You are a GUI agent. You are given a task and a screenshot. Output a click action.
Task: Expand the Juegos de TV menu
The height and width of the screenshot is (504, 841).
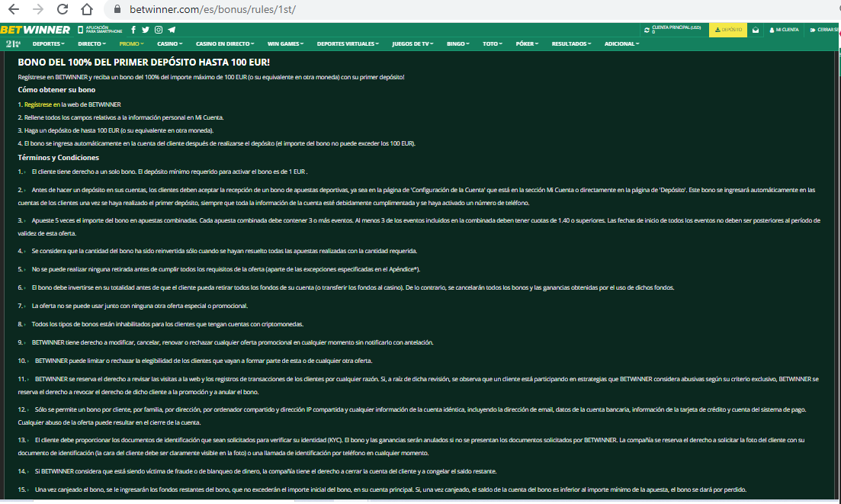412,43
